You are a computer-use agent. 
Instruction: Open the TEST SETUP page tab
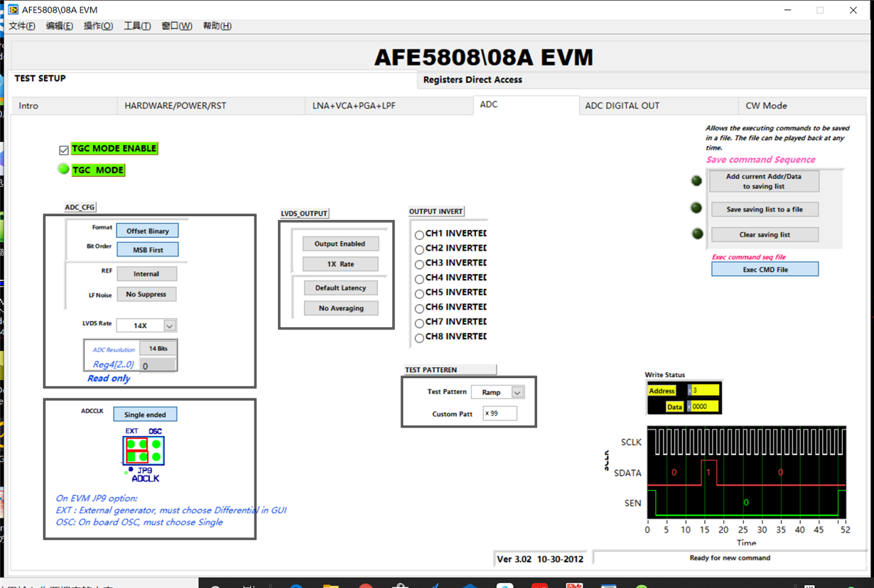point(213,79)
